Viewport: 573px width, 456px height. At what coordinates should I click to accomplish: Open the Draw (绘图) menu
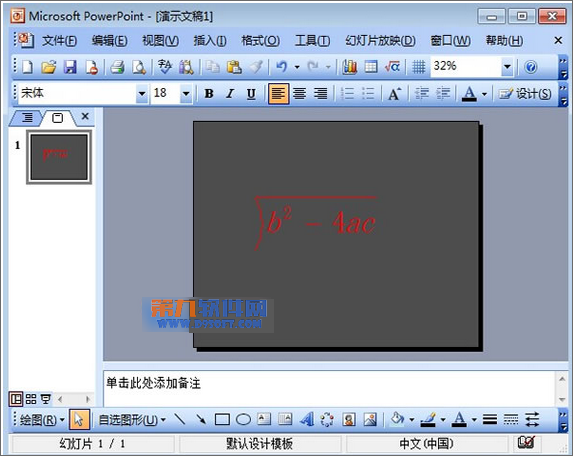pos(42,420)
